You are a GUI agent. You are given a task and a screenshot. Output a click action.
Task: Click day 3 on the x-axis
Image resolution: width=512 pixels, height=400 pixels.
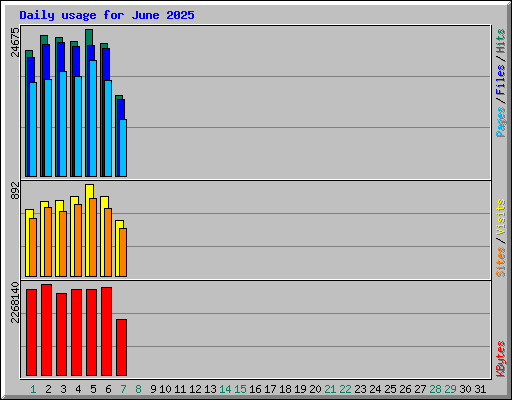pos(63,389)
